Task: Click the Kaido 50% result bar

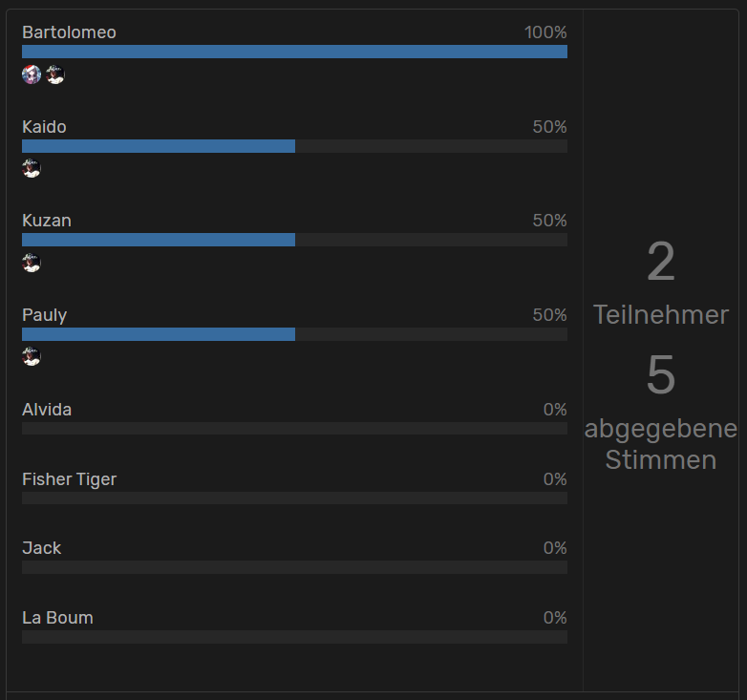Action: tap(294, 146)
